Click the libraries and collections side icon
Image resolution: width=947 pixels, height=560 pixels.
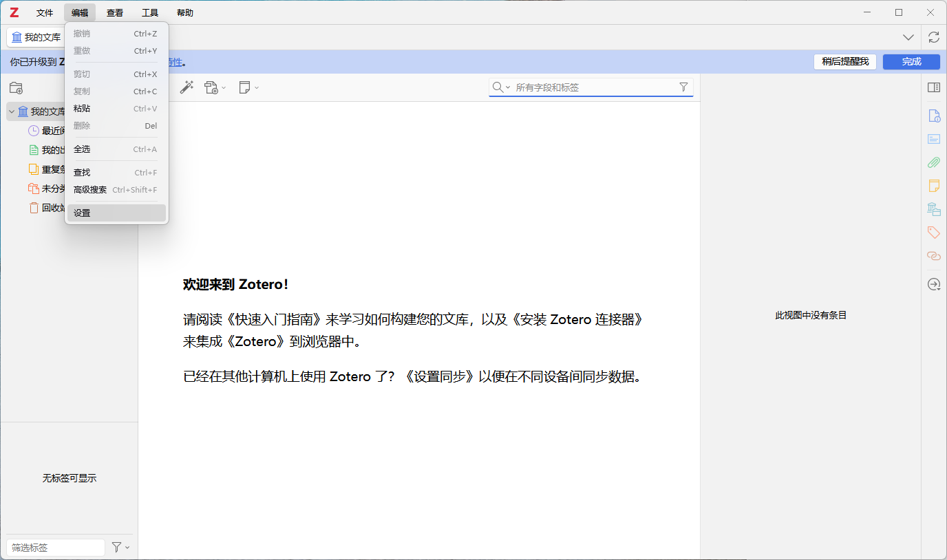pyautogui.click(x=934, y=209)
